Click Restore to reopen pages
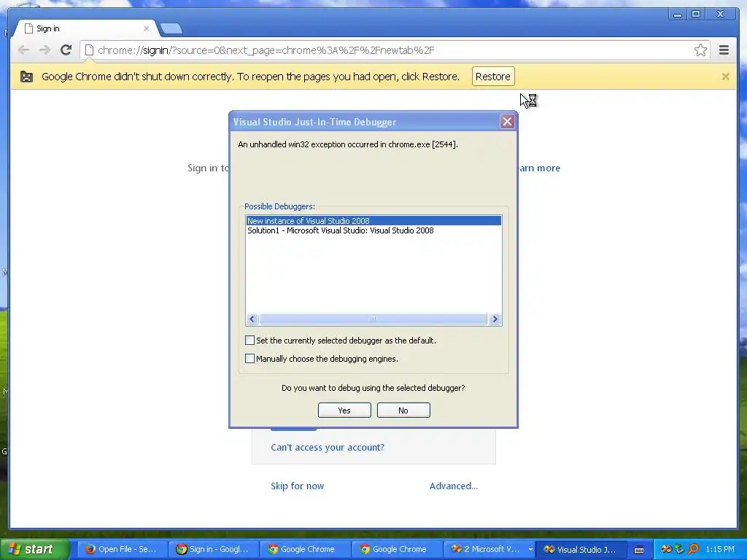The image size is (747, 560). (493, 76)
